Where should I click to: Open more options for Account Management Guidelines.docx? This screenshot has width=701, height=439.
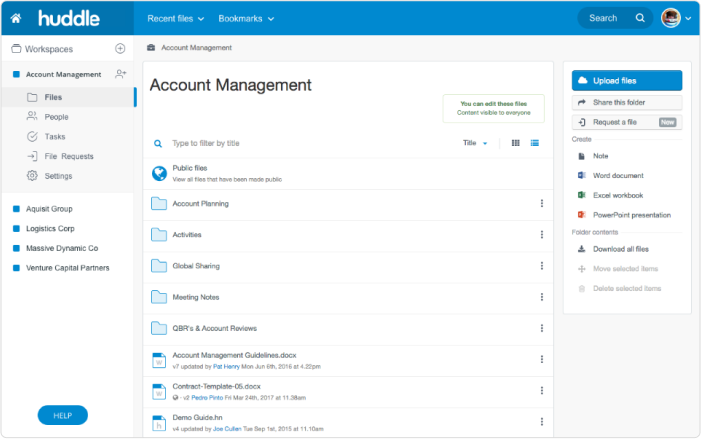click(542, 359)
